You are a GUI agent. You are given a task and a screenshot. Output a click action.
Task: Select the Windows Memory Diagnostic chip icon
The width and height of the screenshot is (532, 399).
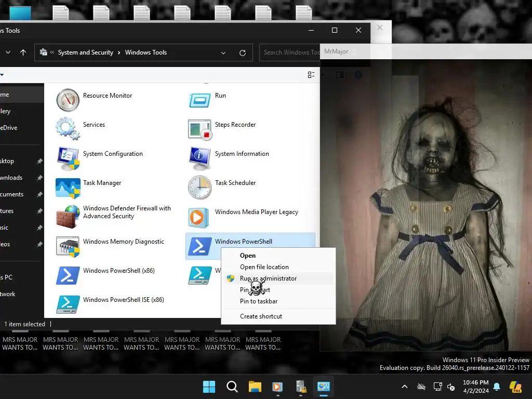(x=68, y=246)
